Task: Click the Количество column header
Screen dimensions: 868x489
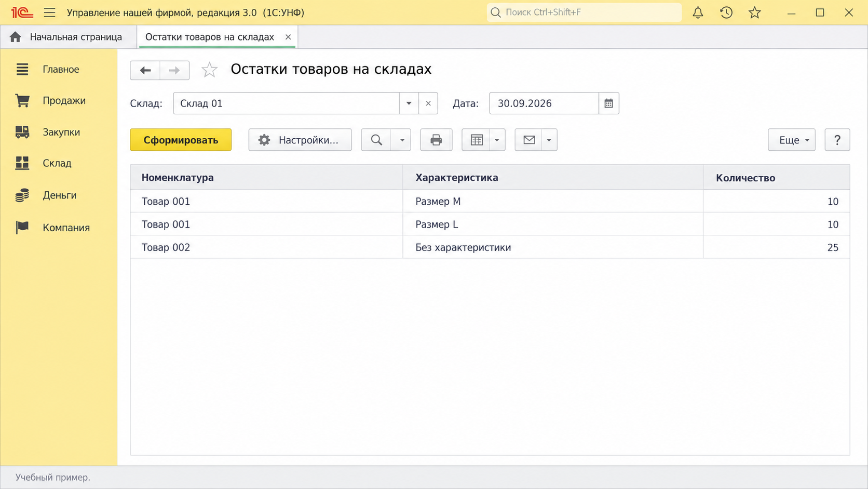Action: [777, 178]
